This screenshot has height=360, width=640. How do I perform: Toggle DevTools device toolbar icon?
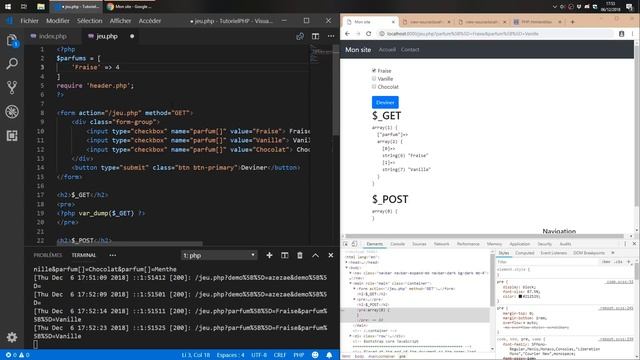pyautogui.click(x=355, y=244)
